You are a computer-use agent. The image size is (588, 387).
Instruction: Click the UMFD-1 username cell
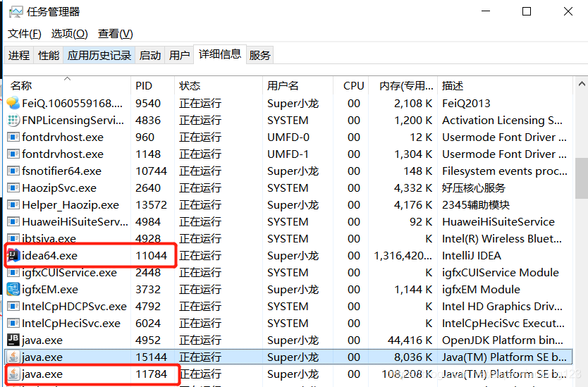(x=288, y=154)
